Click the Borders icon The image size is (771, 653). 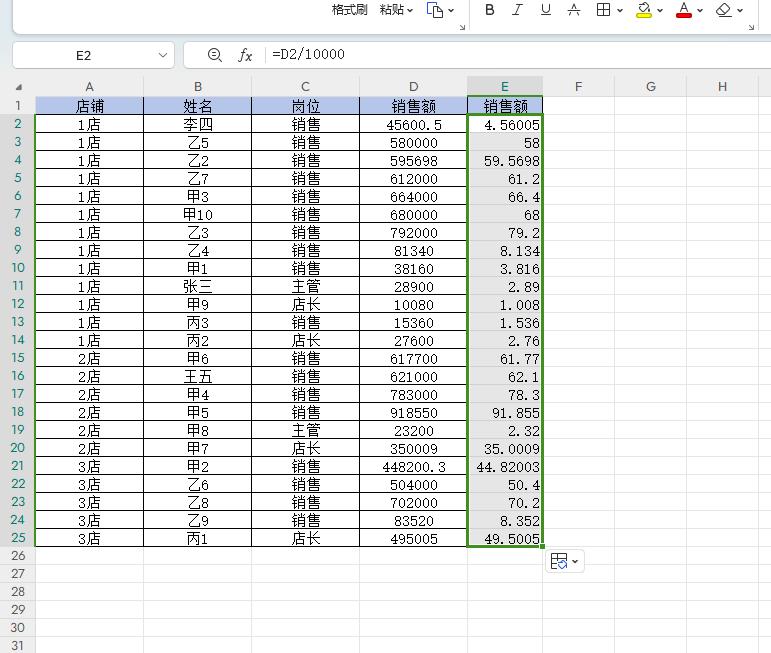coord(603,10)
